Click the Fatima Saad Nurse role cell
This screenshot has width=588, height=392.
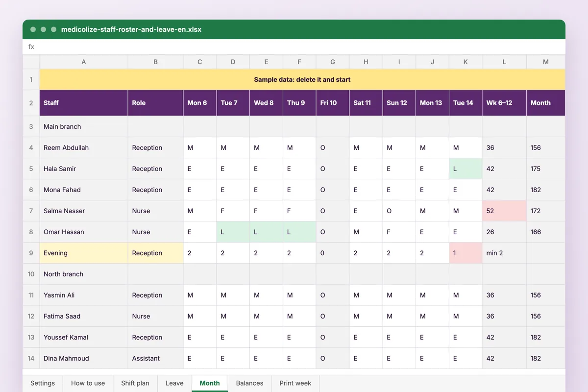point(156,316)
